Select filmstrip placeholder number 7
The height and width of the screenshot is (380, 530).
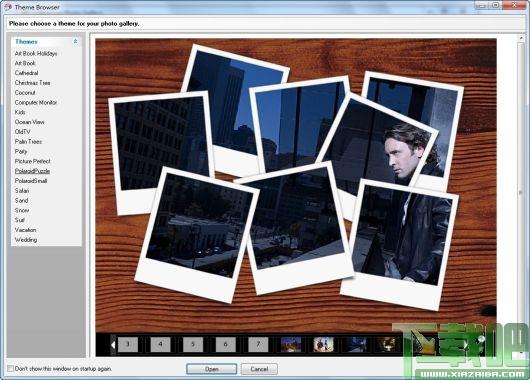(258, 345)
